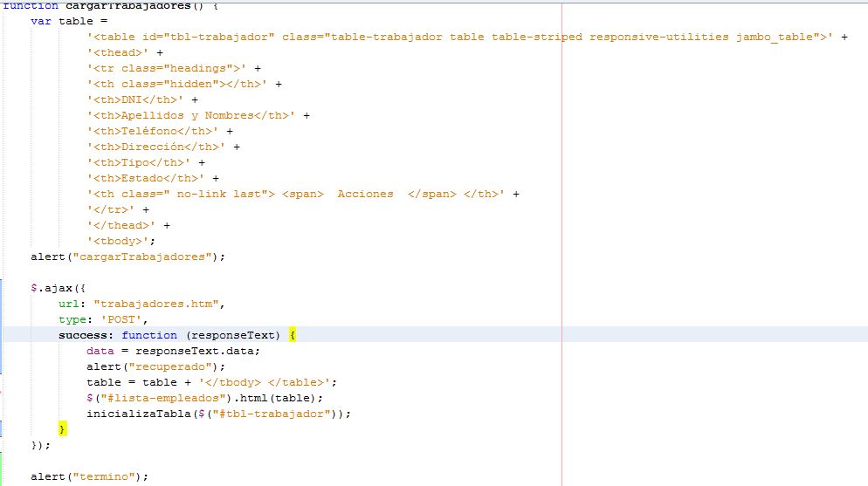
Task: Click the $.ajax({ call line
Action: coord(59,289)
